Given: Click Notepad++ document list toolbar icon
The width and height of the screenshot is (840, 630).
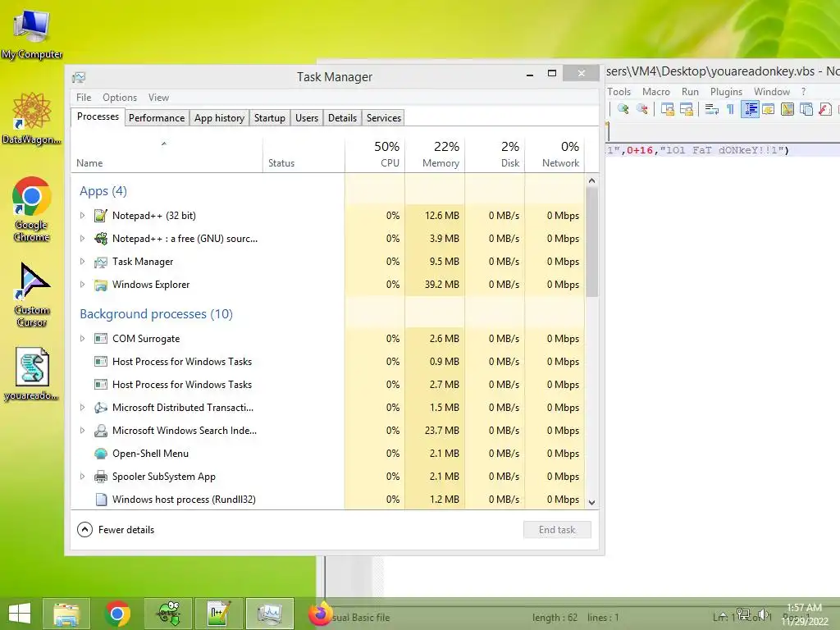Looking at the screenshot, I should [806, 109].
